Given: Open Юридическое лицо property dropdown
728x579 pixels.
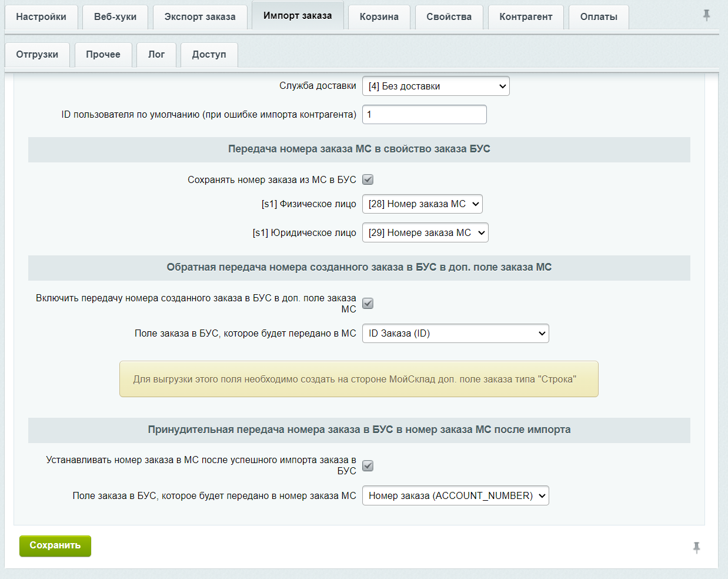Looking at the screenshot, I should 425,232.
